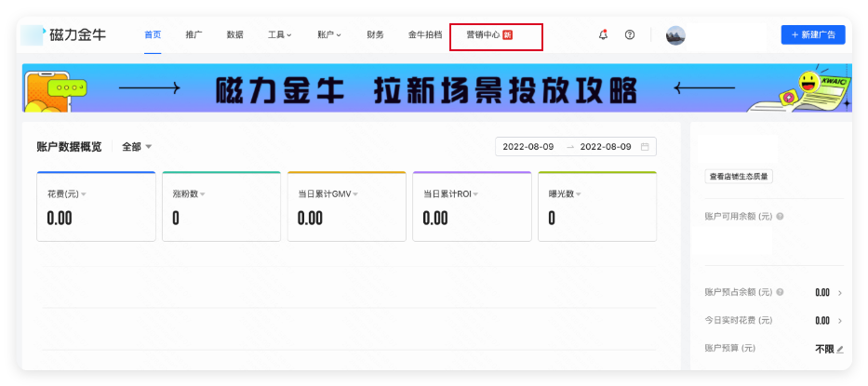
Task: Open the user avatar menu
Action: pos(675,35)
